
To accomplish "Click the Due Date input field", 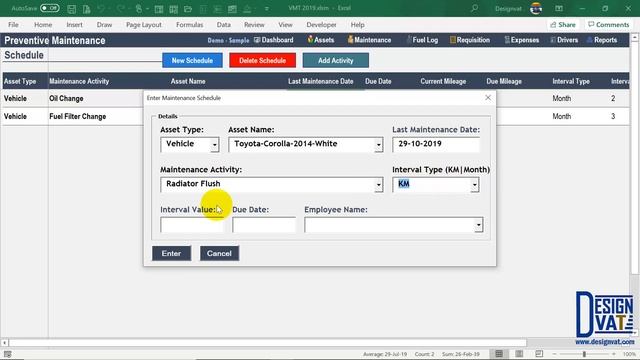I will (x=264, y=225).
